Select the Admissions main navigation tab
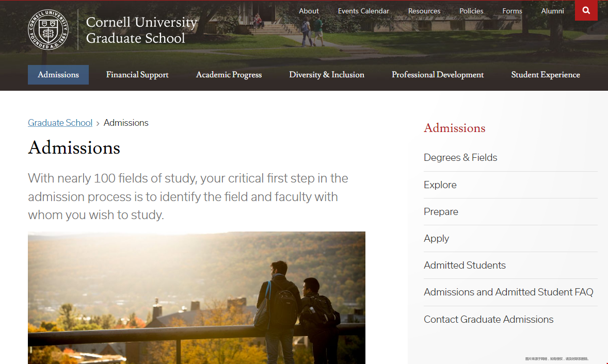 click(58, 75)
